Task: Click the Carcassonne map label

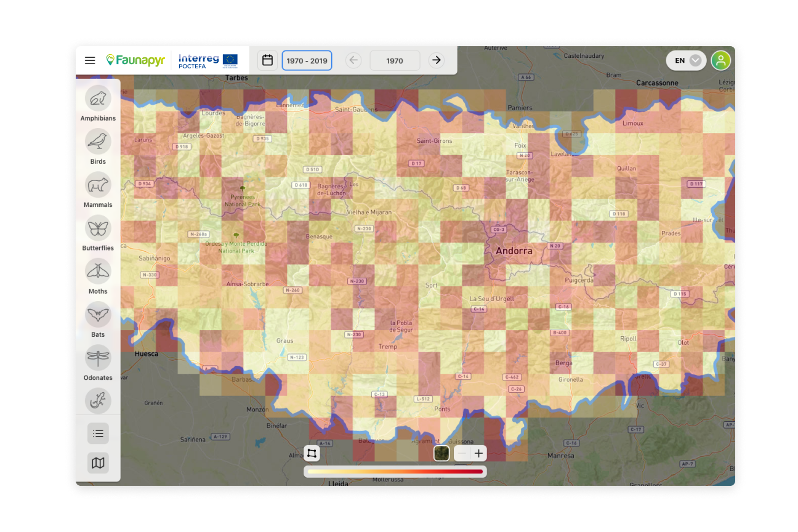Action: coord(657,83)
